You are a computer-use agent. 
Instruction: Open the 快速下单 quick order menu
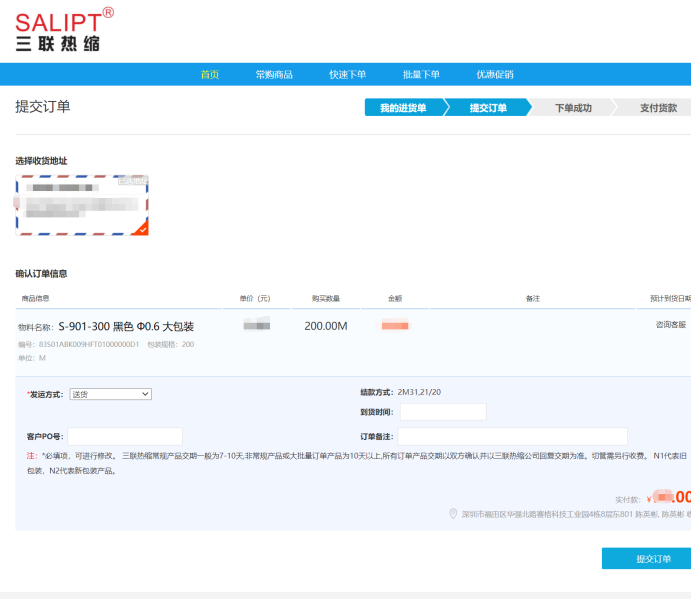click(348, 75)
